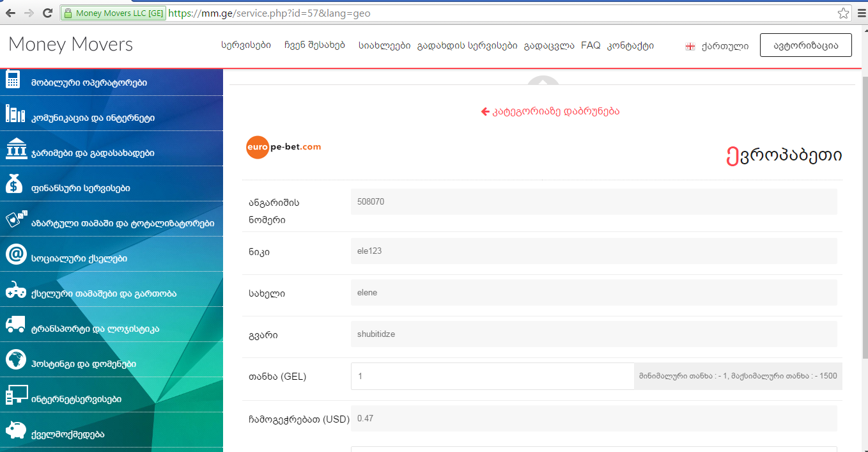Click the თანხა (GEL) amount input

(492, 376)
